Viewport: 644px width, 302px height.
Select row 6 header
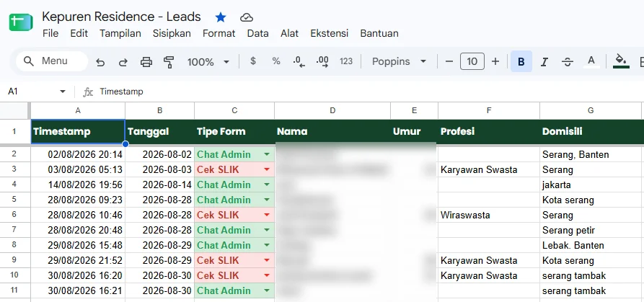coord(14,215)
